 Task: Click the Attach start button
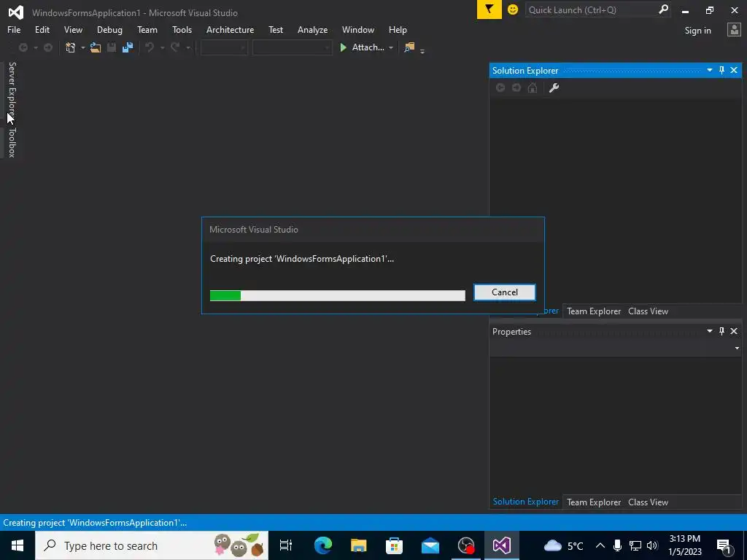pyautogui.click(x=362, y=47)
